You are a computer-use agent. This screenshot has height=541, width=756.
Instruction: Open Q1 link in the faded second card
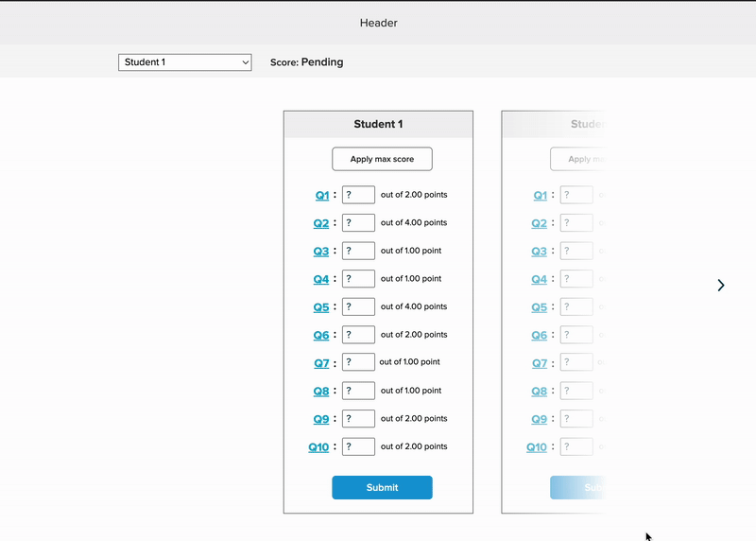(540, 196)
